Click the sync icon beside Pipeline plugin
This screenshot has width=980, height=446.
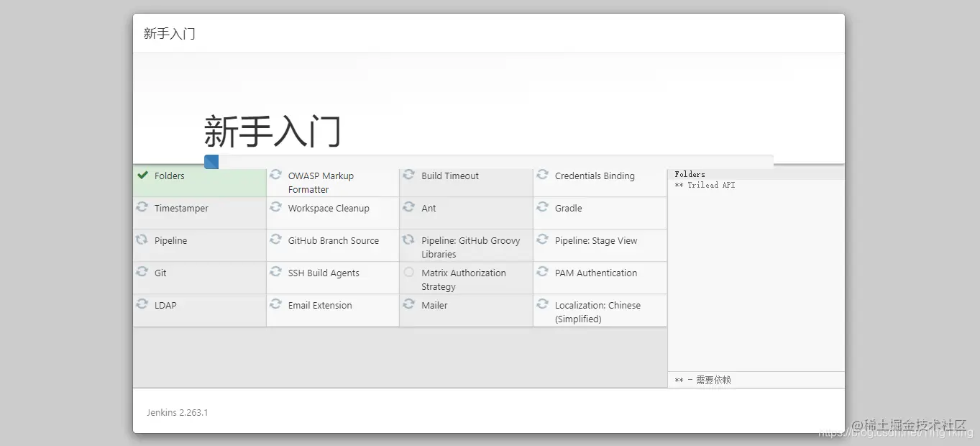[142, 240]
